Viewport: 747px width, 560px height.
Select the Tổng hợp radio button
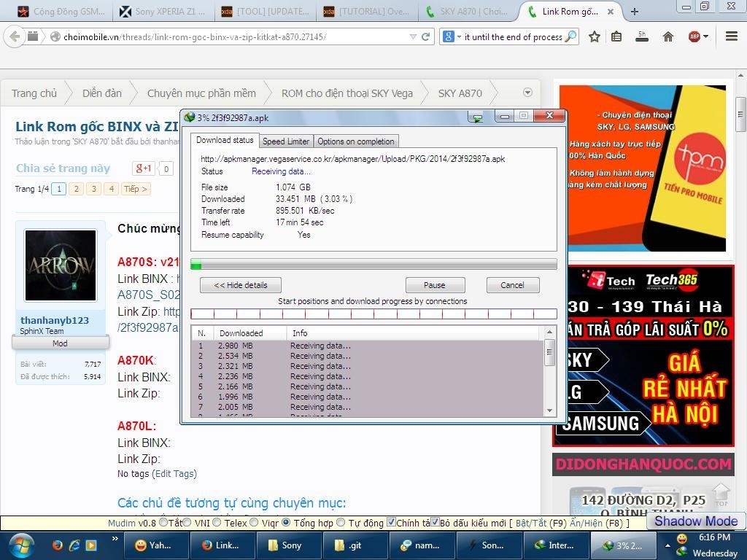[x=286, y=522]
